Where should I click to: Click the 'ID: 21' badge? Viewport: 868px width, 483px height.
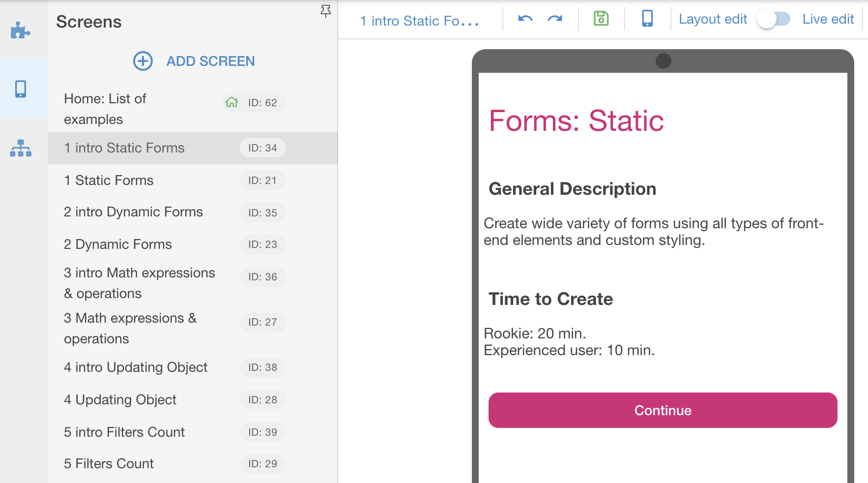[262, 181]
